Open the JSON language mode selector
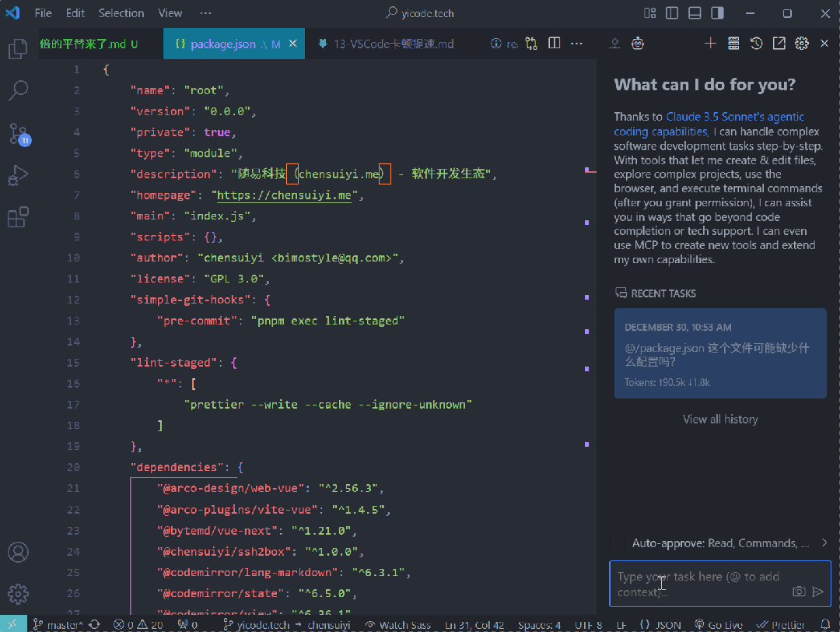840x632 pixels. [x=661, y=625]
